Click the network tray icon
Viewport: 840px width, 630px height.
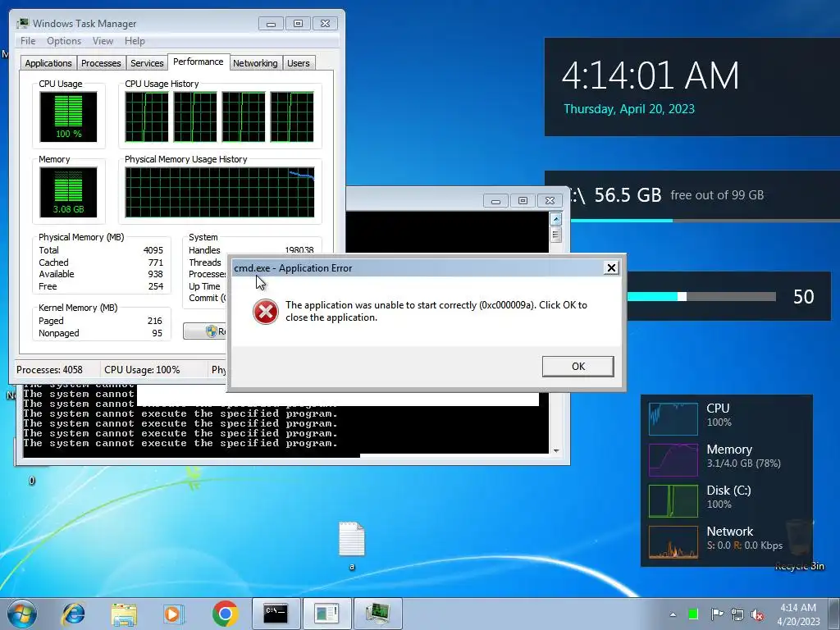tap(737, 614)
